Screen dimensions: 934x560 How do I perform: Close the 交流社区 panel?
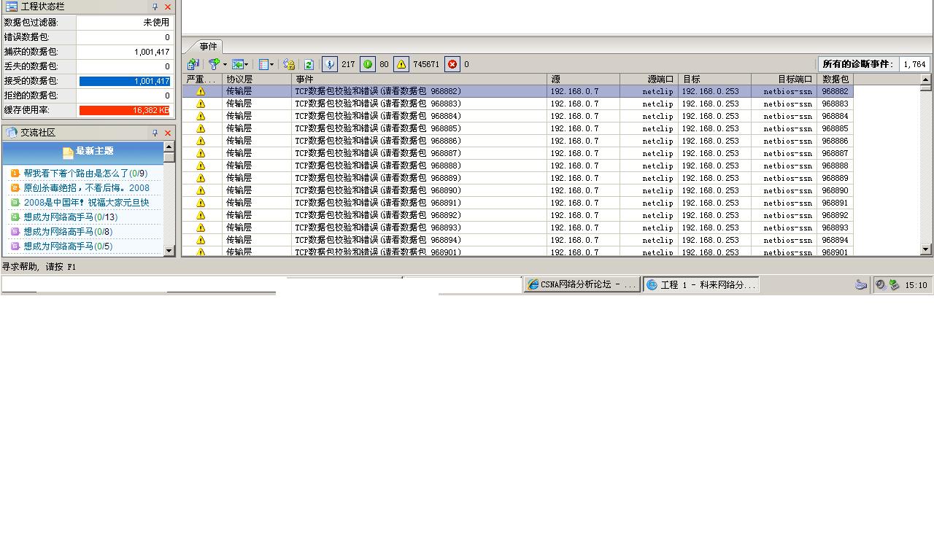168,133
